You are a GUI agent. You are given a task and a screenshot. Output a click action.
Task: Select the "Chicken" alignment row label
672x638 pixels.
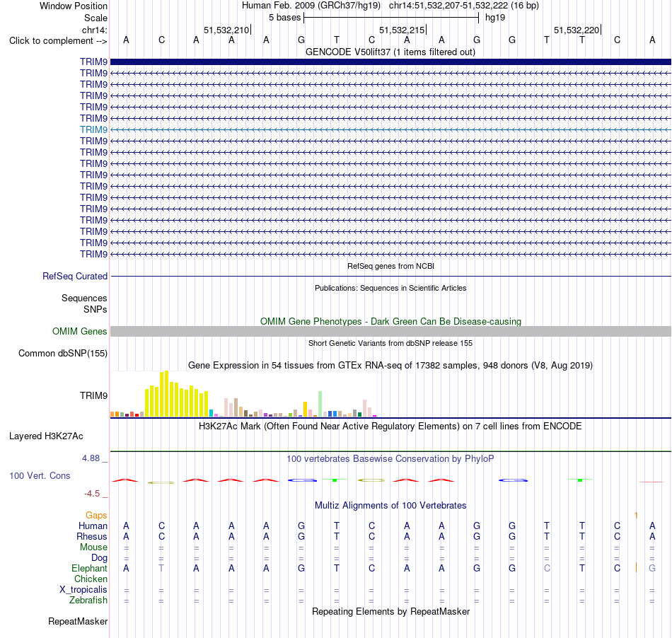point(91,579)
